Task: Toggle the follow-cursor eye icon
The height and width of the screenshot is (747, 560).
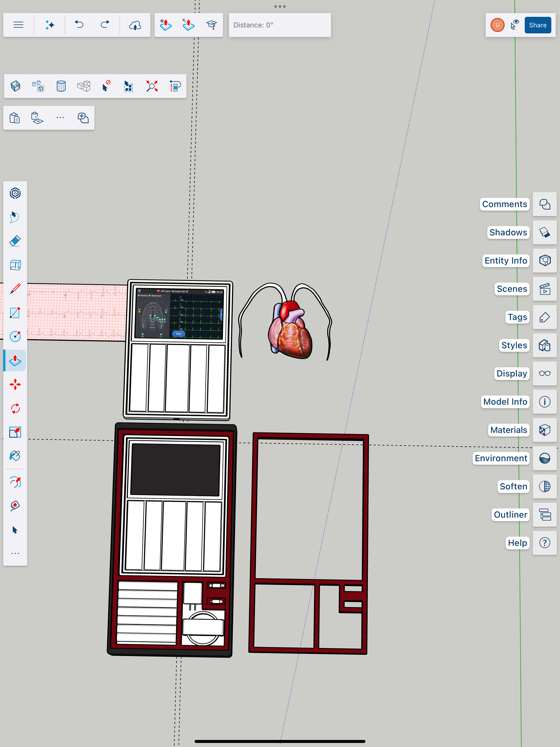Action: click(515, 25)
